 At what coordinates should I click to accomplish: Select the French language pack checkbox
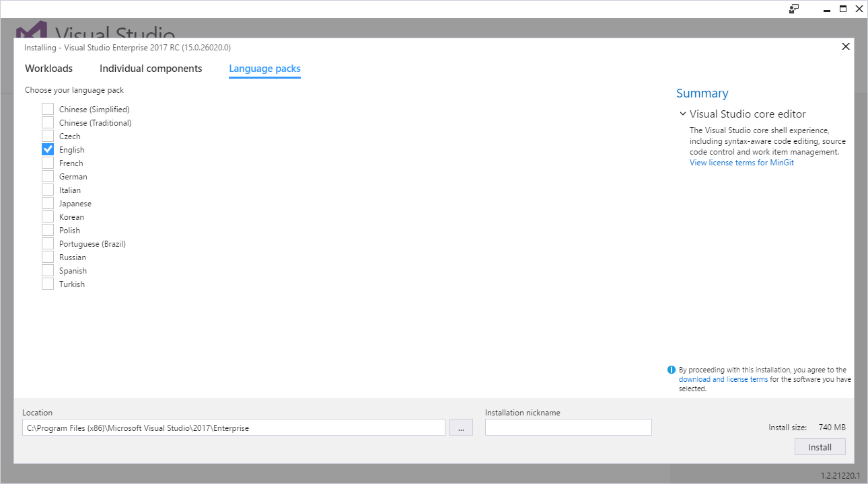coord(48,163)
